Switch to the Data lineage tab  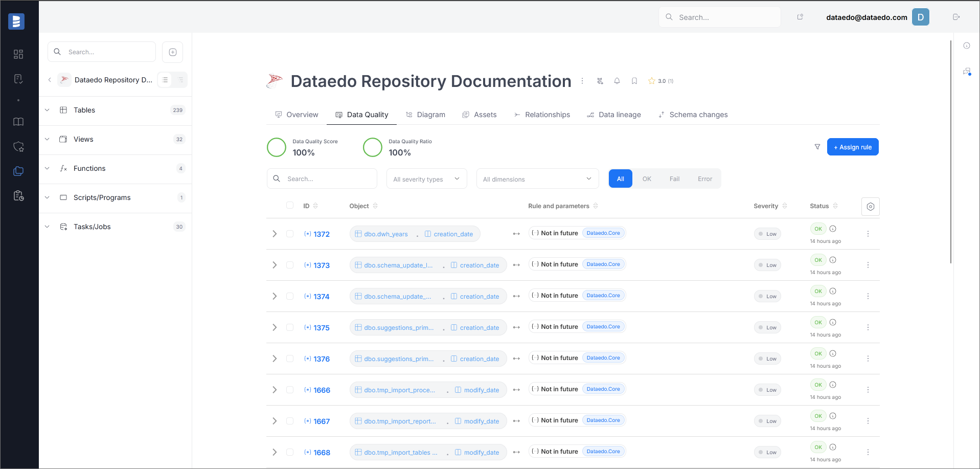point(613,115)
